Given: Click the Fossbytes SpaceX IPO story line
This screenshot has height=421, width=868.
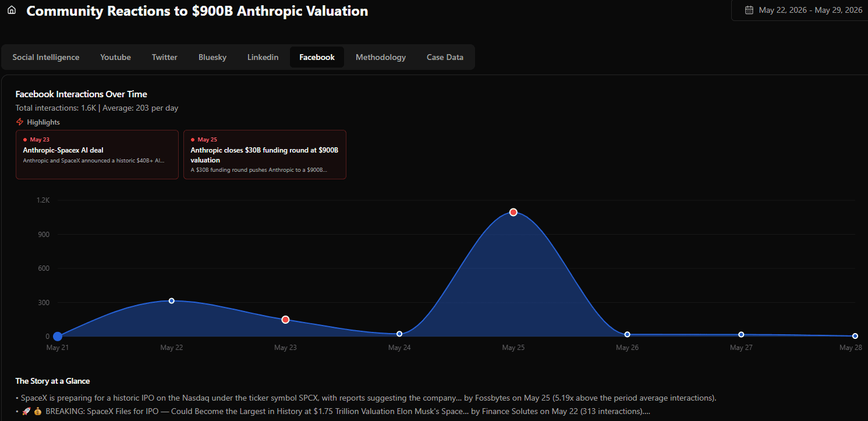Looking at the screenshot, I should pos(366,398).
